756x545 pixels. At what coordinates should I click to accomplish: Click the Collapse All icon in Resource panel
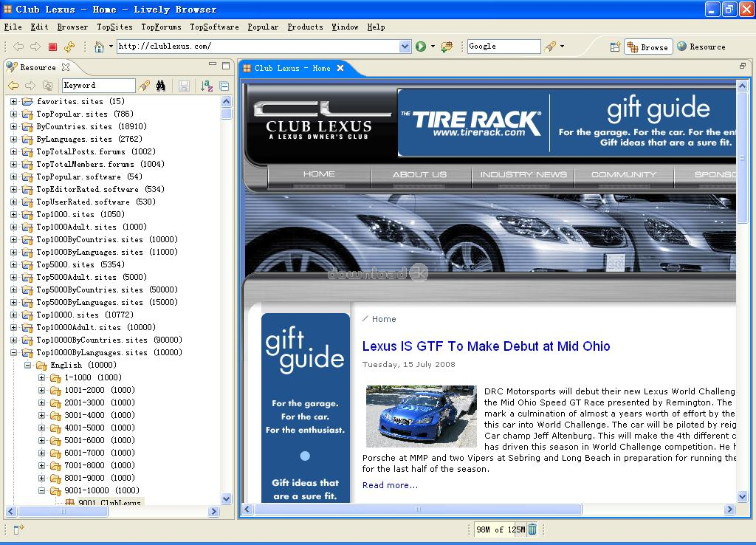224,86
